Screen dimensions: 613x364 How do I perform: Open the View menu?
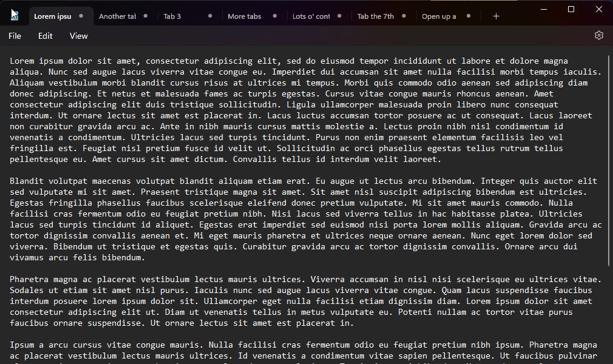(x=78, y=36)
